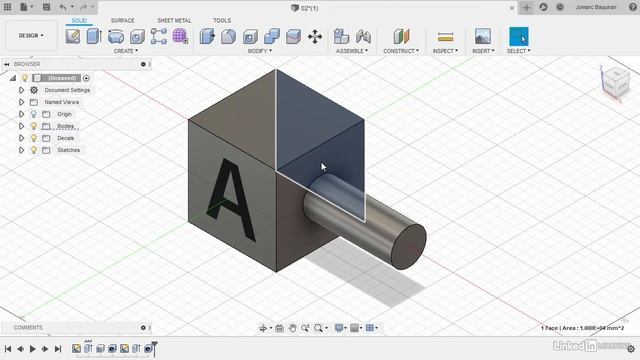Save the document with floppy icon
The image size is (640, 360).
47,7
